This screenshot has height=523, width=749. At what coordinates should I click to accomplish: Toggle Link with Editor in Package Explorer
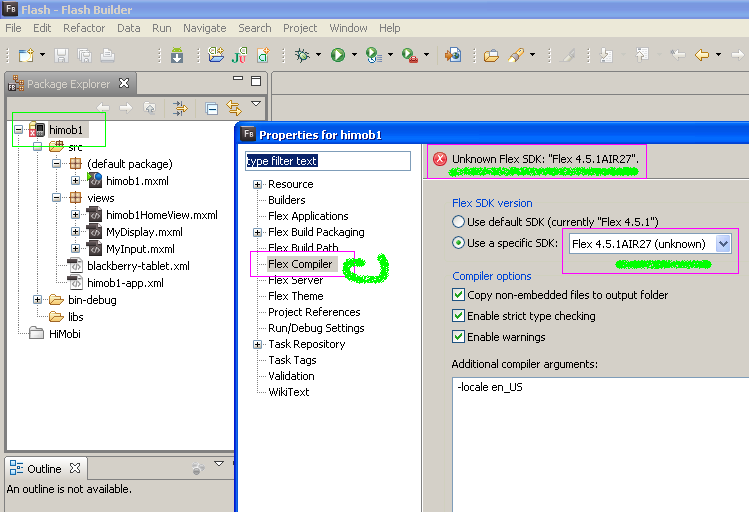tap(234, 108)
